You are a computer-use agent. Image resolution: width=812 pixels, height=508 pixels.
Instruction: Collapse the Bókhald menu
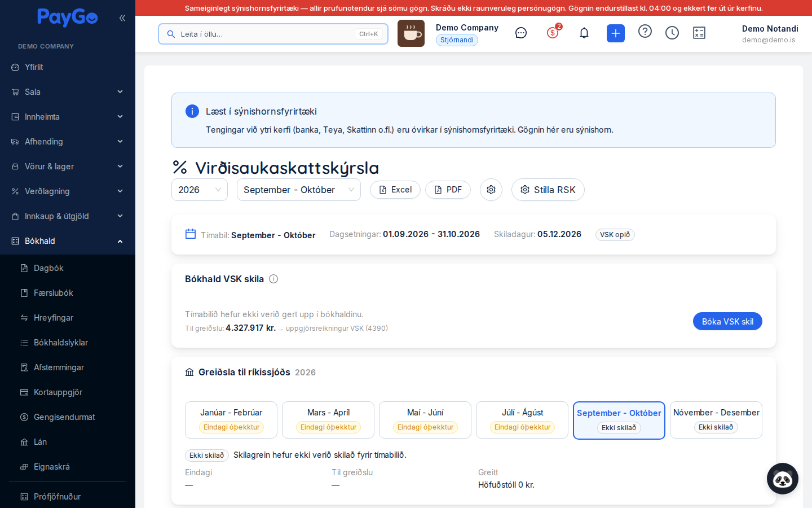tap(68, 241)
